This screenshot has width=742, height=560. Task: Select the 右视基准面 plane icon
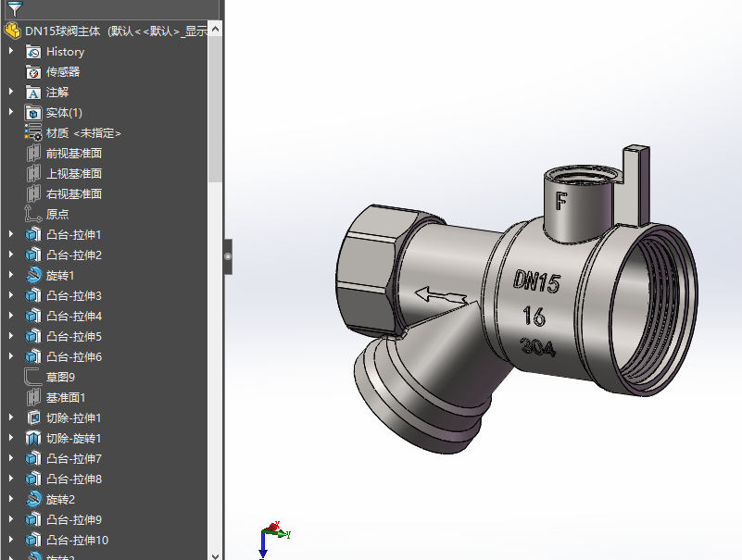(33, 194)
